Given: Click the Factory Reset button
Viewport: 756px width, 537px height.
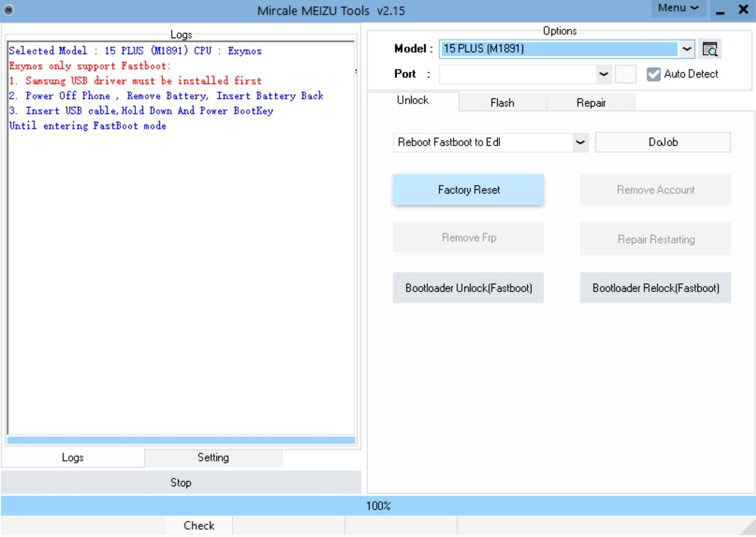Looking at the screenshot, I should tap(468, 190).
